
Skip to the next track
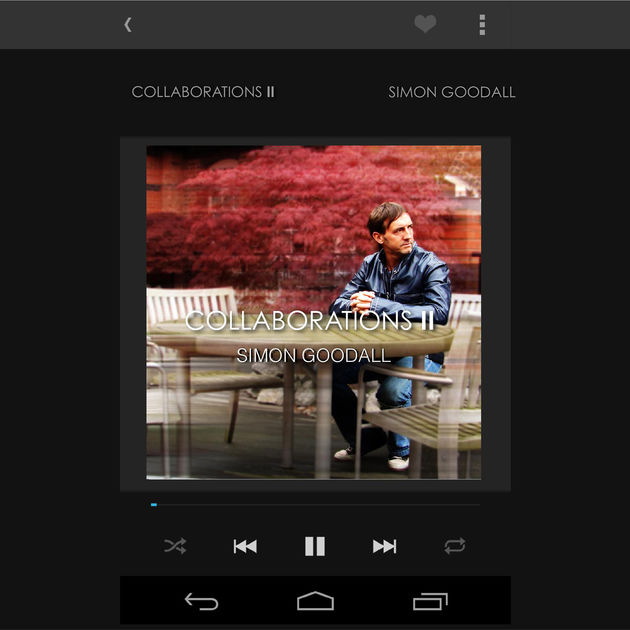click(385, 546)
